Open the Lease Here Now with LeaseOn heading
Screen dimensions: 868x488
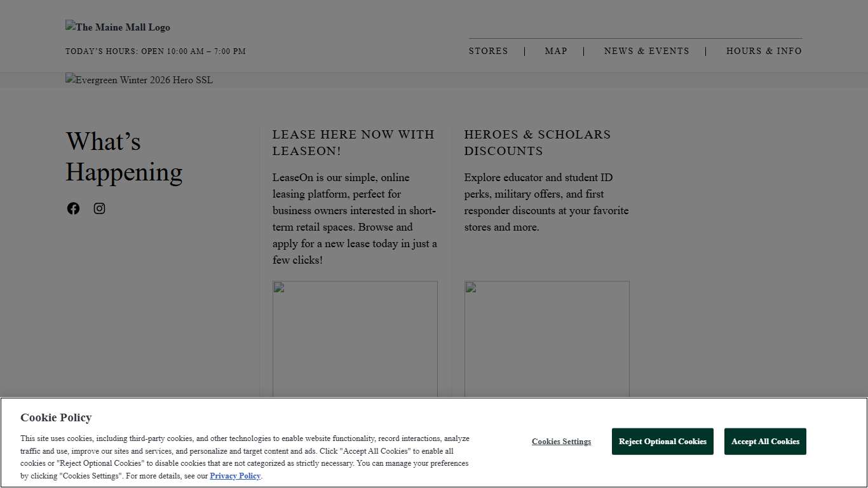click(x=353, y=143)
